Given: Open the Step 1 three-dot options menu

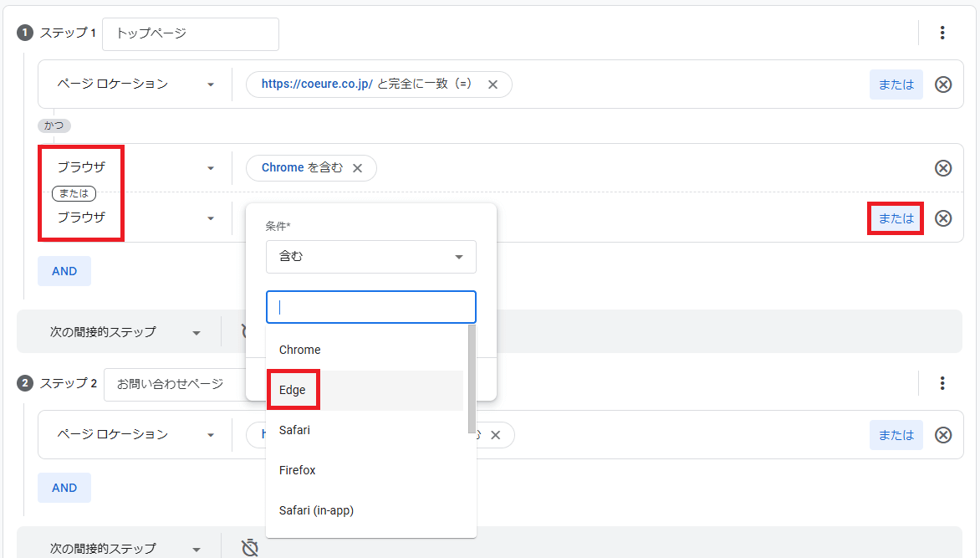Looking at the screenshot, I should [x=942, y=33].
